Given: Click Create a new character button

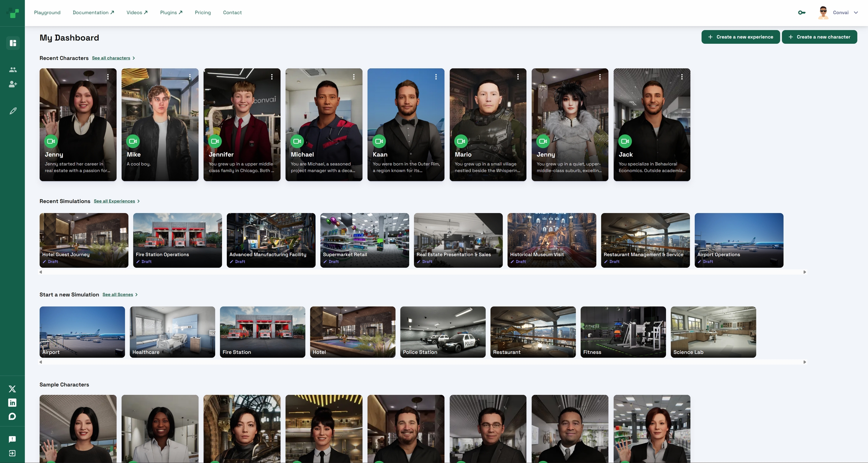Looking at the screenshot, I should click(819, 37).
